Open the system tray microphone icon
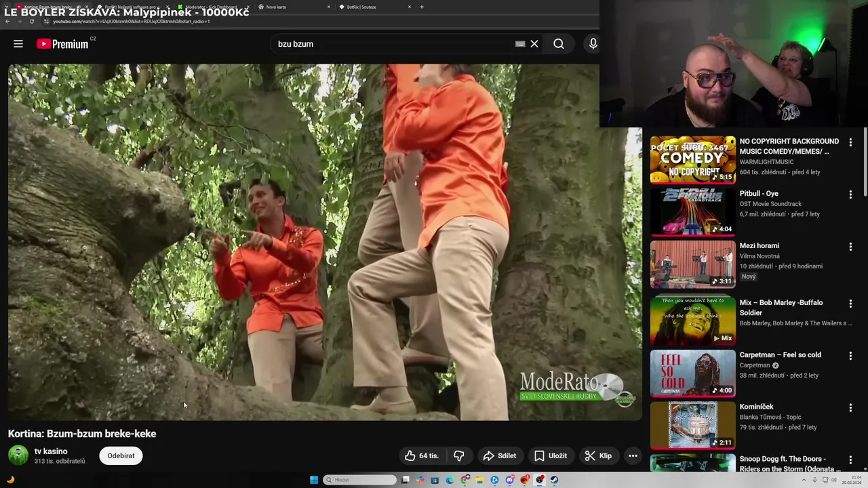 pos(814,480)
